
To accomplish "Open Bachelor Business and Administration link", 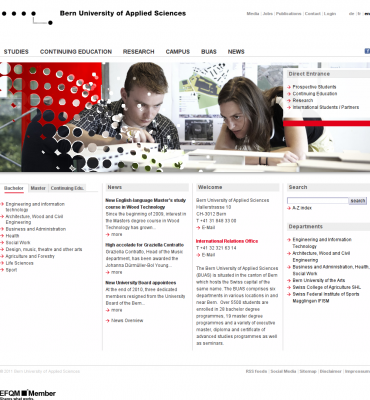I will 36,229.
